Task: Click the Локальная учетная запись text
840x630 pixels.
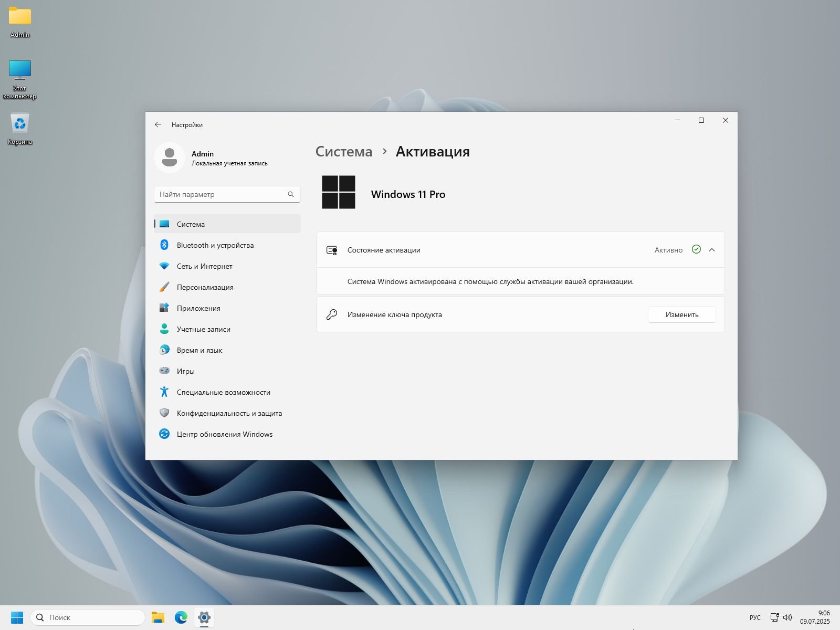Action: click(x=229, y=163)
